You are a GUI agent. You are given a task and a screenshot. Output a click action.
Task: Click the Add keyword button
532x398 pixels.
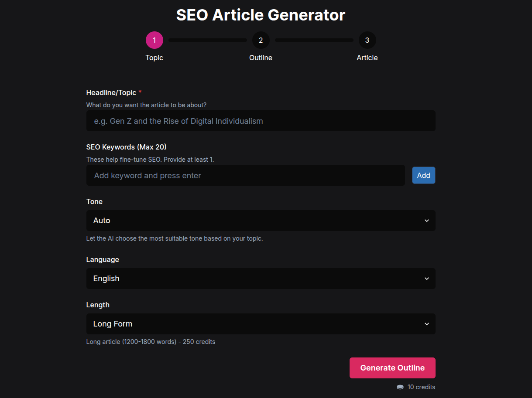423,175
